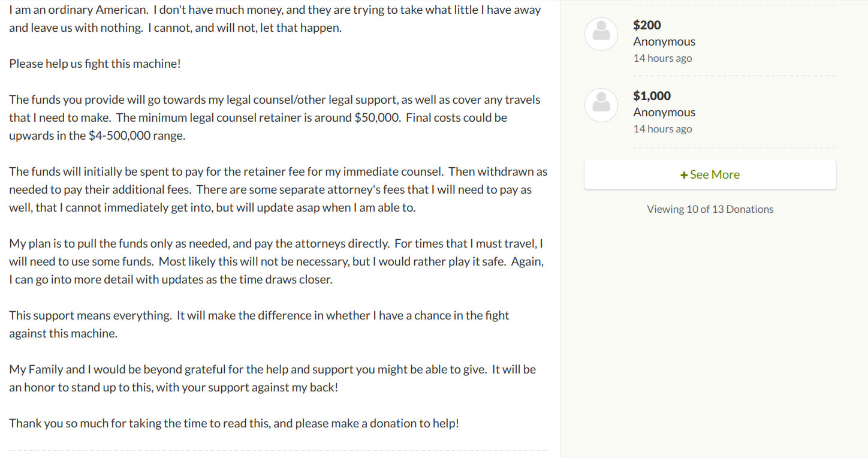Click the avatar icon beside the $1,000 donation

pyautogui.click(x=601, y=105)
